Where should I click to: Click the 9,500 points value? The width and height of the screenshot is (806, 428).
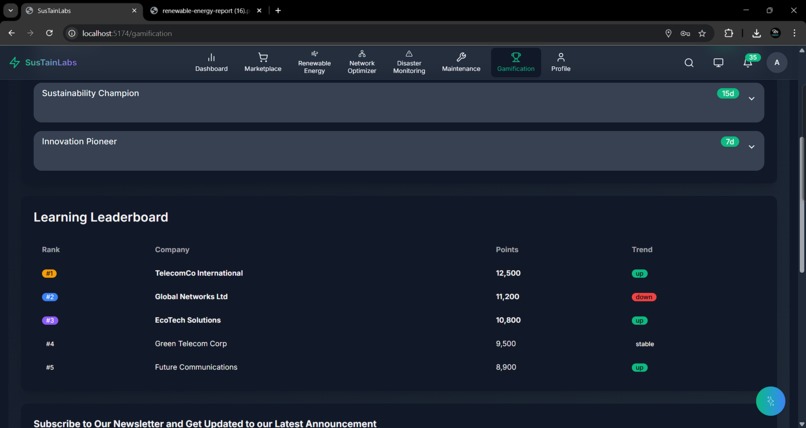[506, 344]
